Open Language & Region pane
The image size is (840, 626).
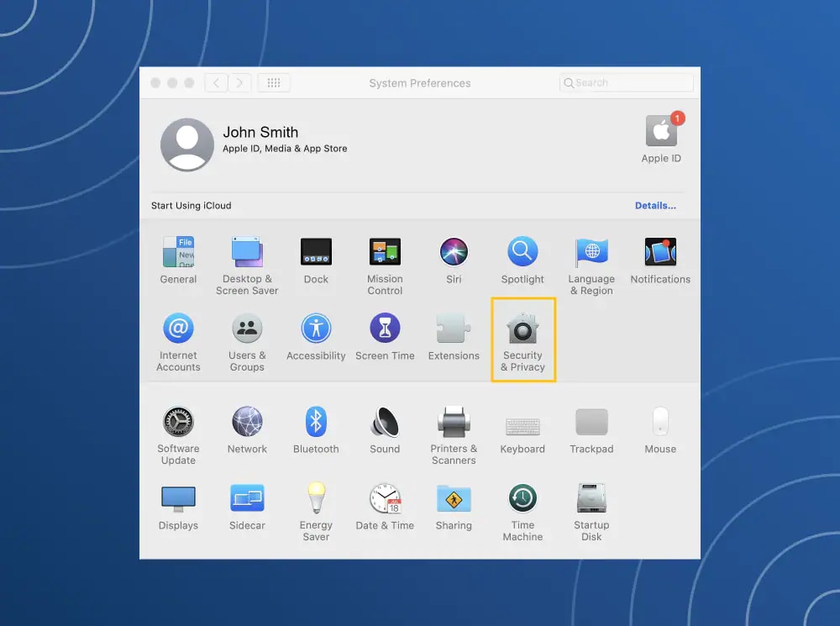[x=591, y=266]
